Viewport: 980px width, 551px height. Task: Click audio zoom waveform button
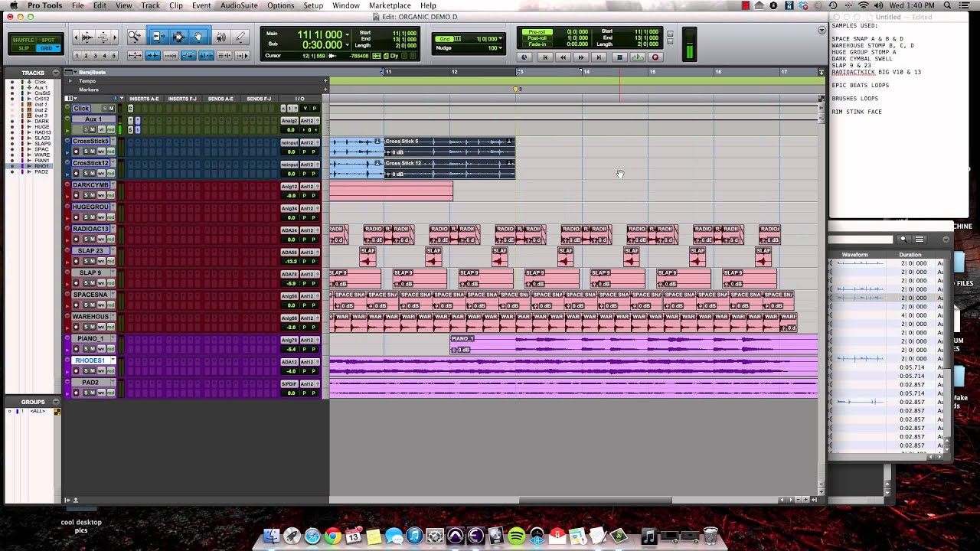[87, 37]
